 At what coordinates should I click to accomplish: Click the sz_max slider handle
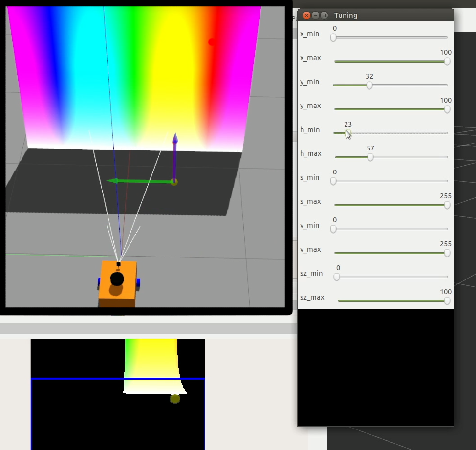447,300
